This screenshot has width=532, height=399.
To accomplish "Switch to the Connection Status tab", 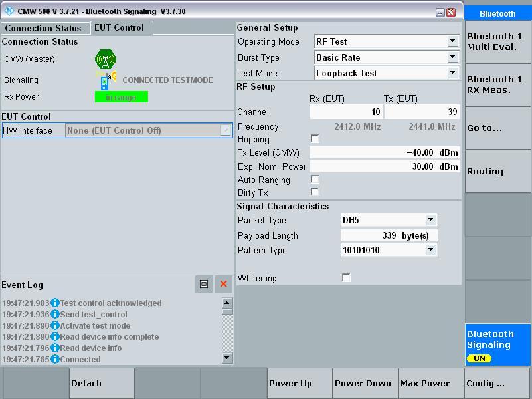I will click(45, 28).
